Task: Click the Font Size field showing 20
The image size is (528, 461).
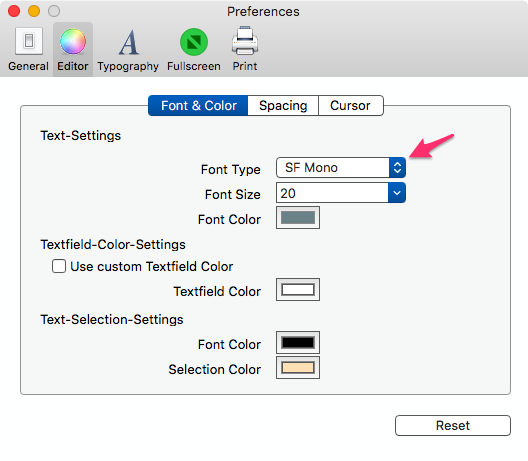Action: pyautogui.click(x=332, y=193)
